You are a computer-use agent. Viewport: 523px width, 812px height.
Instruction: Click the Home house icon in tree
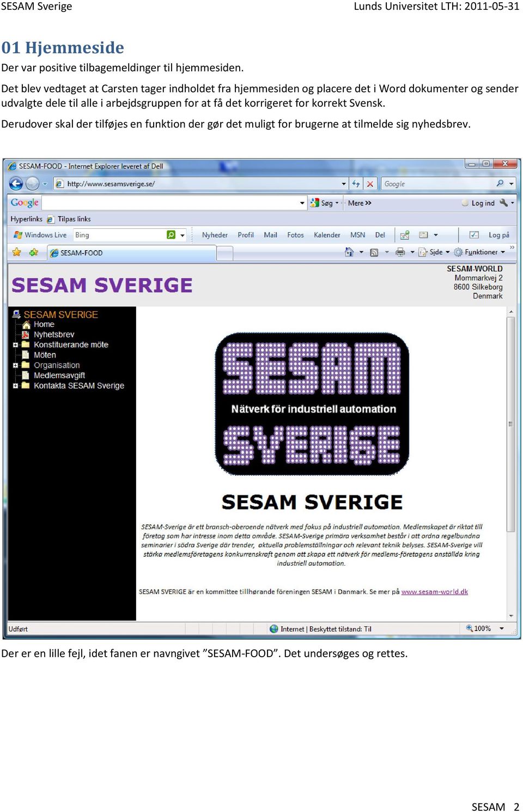[x=26, y=324]
